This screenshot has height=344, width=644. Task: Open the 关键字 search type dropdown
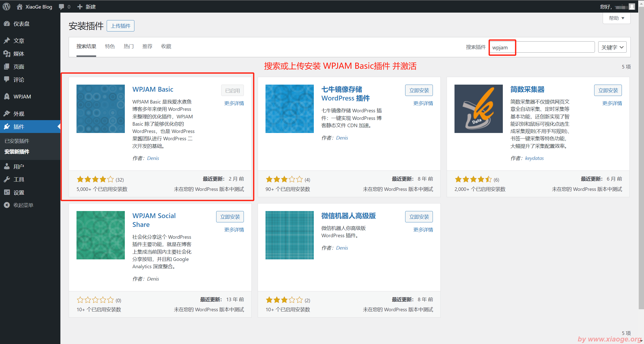pos(612,47)
